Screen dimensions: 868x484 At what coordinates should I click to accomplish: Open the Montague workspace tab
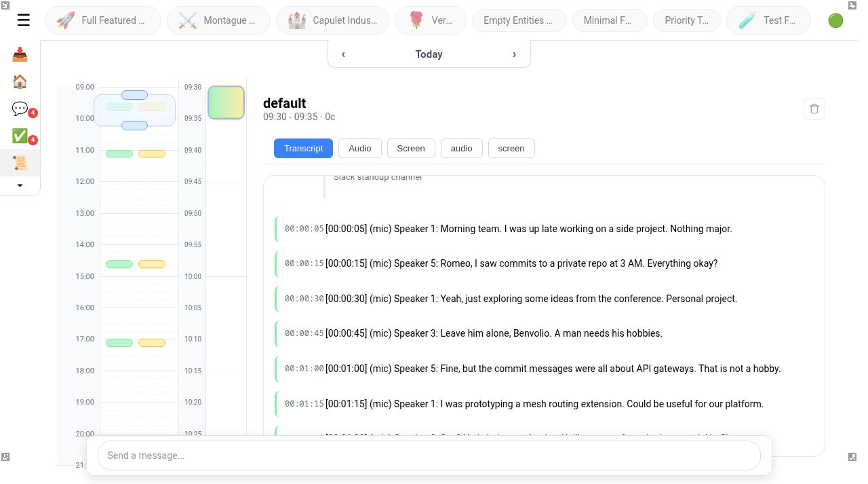[x=218, y=20]
